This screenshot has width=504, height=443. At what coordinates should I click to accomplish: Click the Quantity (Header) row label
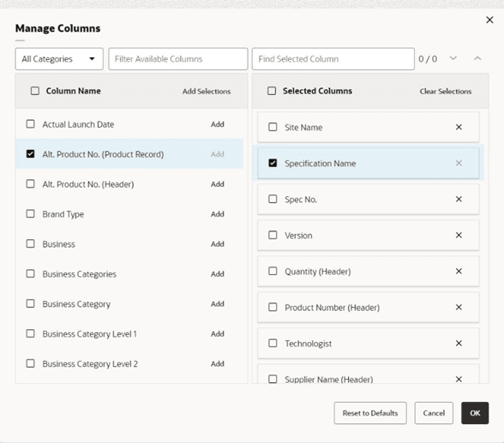(x=317, y=272)
